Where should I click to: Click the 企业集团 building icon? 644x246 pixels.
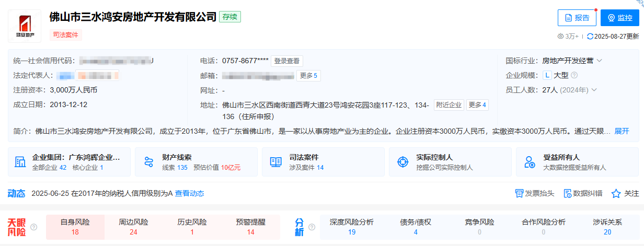(20, 162)
